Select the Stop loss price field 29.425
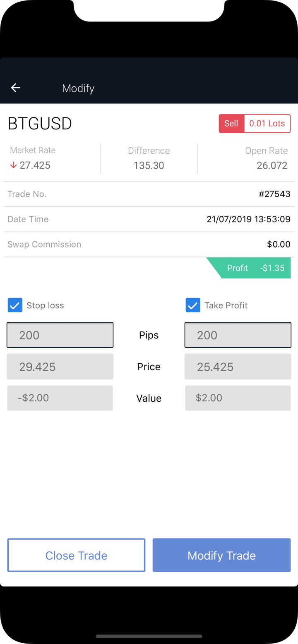This screenshot has width=298, height=644. click(x=60, y=367)
